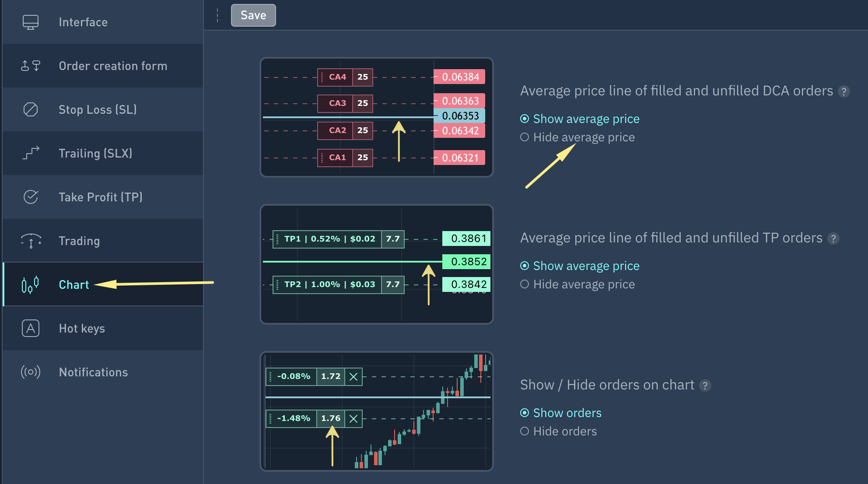Click the Chart candlestick icon
The width and height of the screenshot is (868, 484).
[30, 284]
